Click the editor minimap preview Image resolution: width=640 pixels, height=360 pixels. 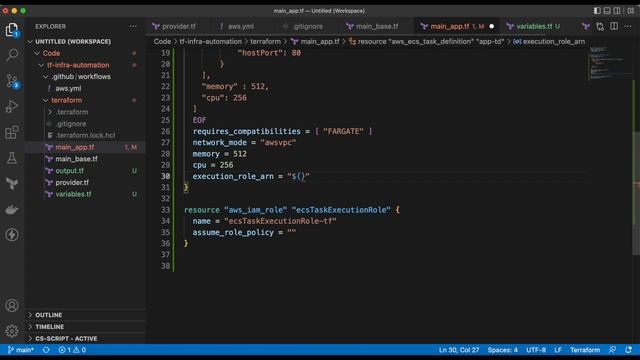[609, 63]
